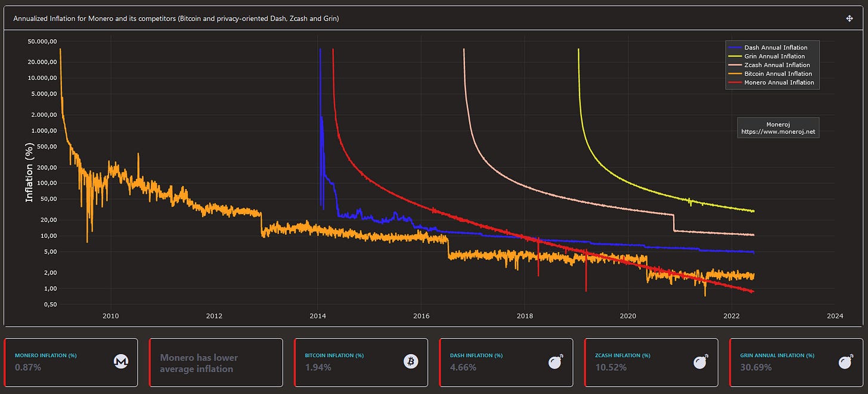868x394 pixels.
Task: Click the 2016 x-axis tick label
Action: [x=421, y=316]
